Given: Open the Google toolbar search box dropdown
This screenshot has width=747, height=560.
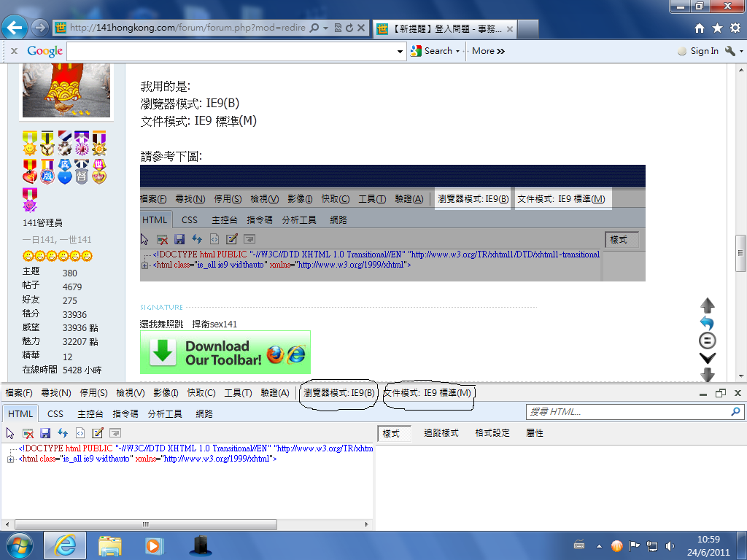Looking at the screenshot, I should (400, 51).
